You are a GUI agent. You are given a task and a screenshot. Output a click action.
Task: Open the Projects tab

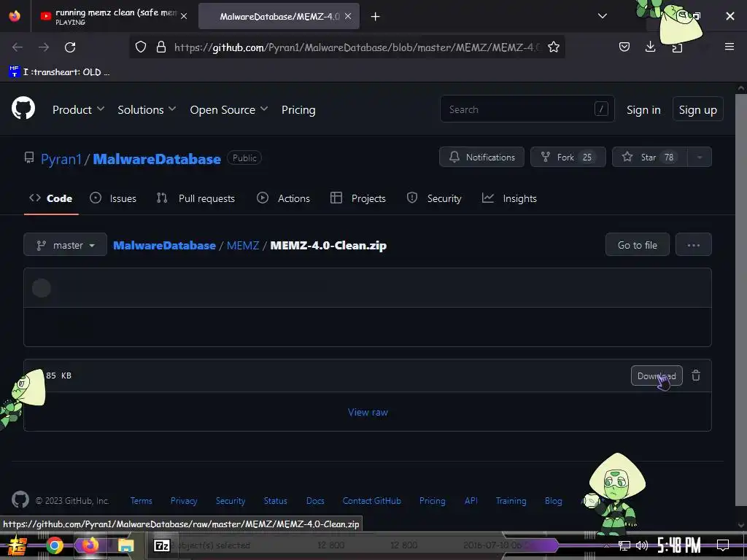[357, 198]
